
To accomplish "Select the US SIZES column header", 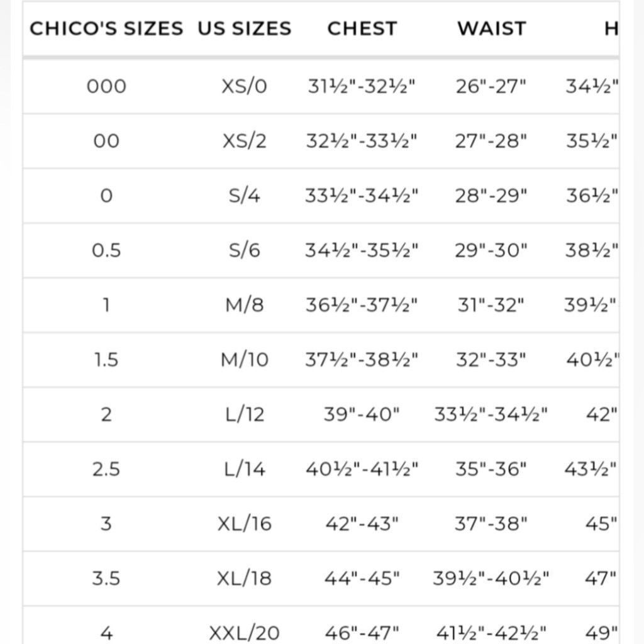I will click(x=245, y=28).
